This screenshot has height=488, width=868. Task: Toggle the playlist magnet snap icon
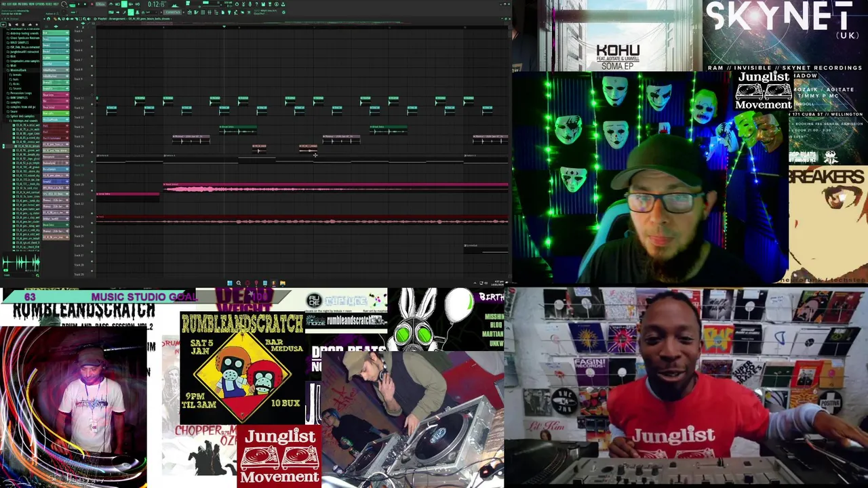coord(49,19)
